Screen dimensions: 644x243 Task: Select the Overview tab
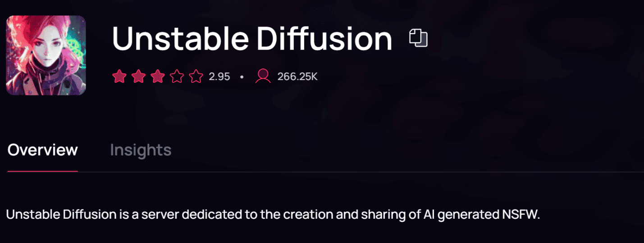(43, 150)
